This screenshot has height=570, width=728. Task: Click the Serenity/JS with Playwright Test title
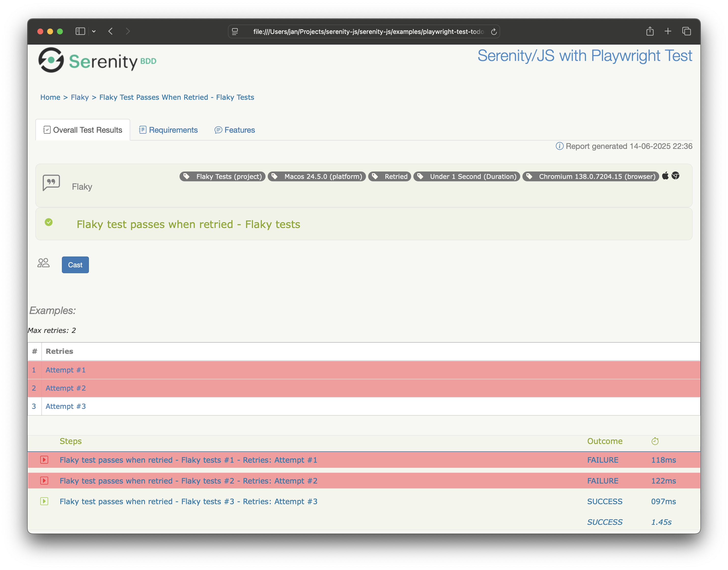click(x=585, y=56)
